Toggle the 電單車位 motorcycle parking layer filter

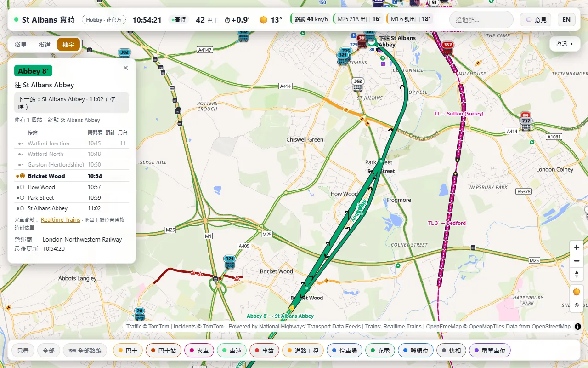point(490,351)
